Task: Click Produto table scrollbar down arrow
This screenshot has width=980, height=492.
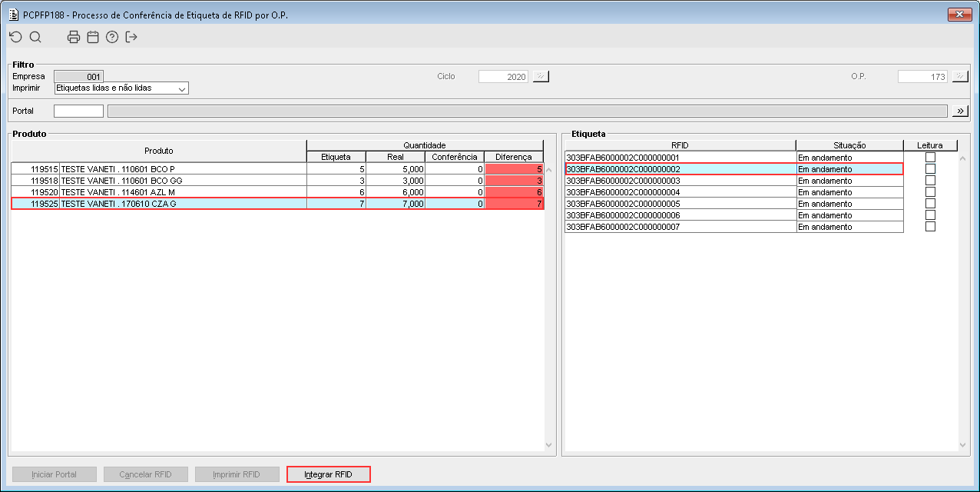Action: [548, 444]
